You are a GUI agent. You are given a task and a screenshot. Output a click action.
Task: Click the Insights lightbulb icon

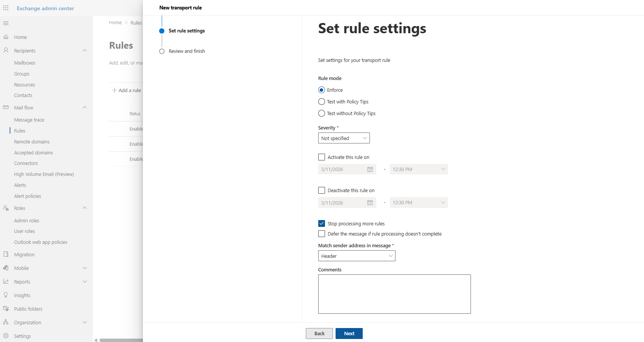6,295
